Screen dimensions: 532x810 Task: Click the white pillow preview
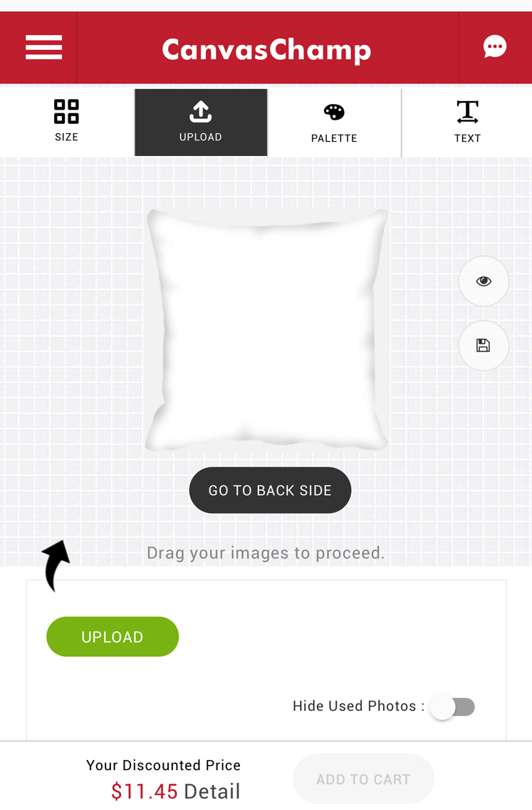tap(267, 330)
